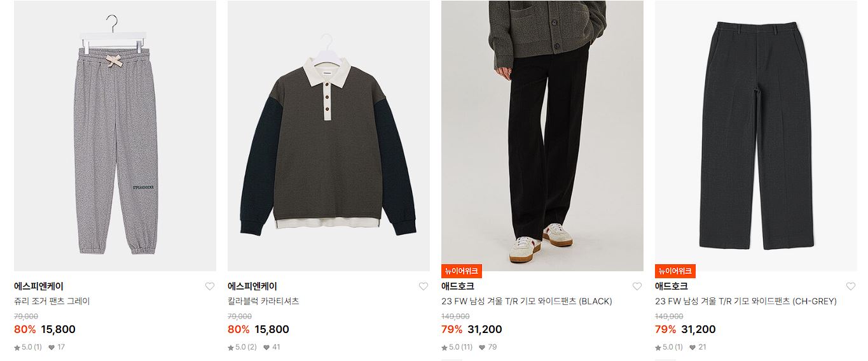Click the star rating 5.0 (11) reviews
The image size is (868, 361).
[x=457, y=347]
